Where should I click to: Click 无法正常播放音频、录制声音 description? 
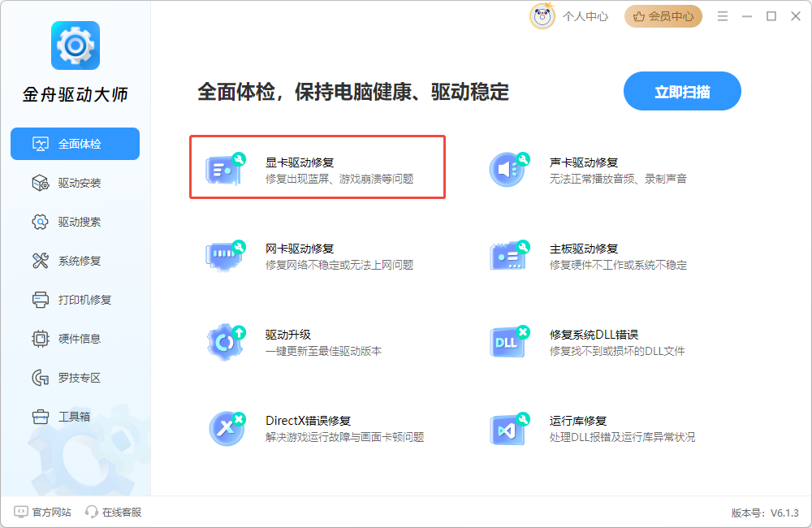point(618,179)
